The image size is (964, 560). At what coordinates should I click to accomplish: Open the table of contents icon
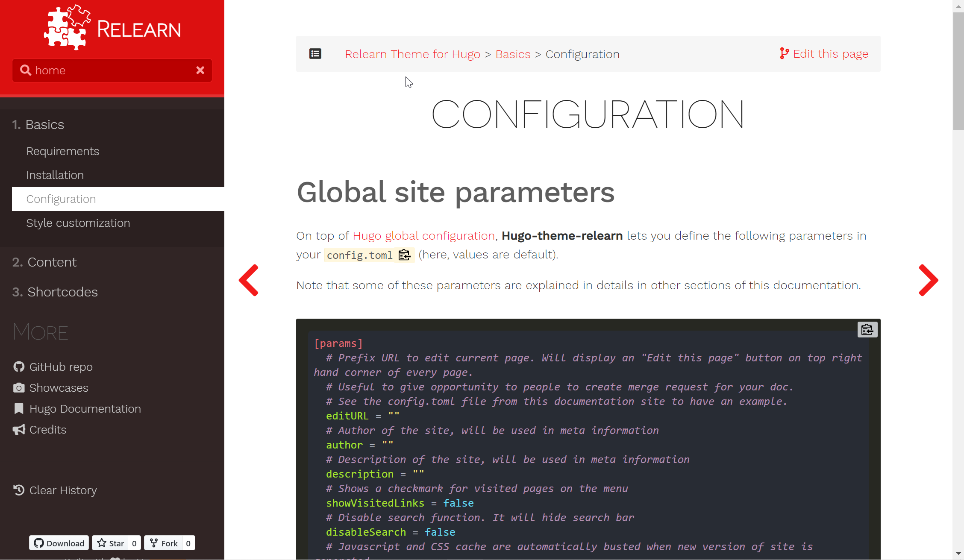(315, 54)
